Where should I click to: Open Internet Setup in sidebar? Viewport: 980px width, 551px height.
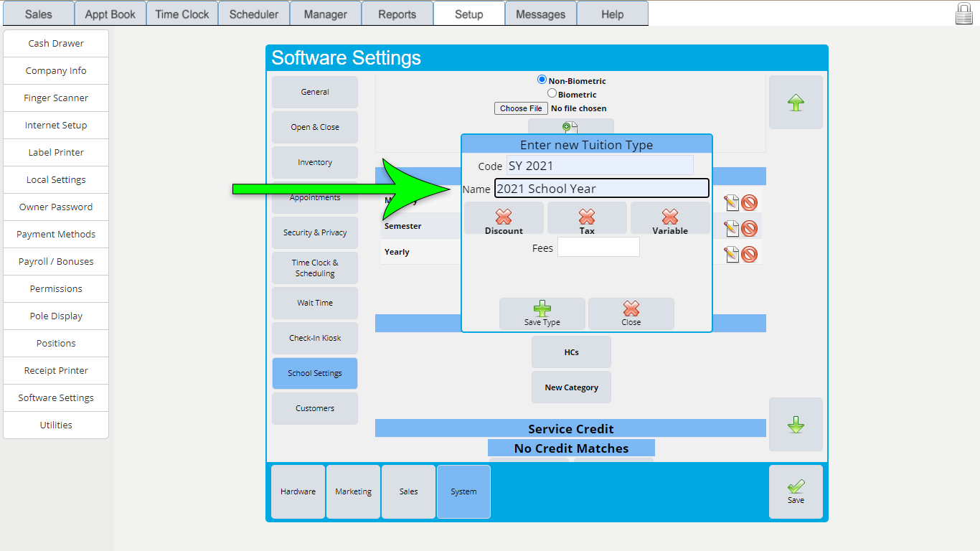[56, 126]
